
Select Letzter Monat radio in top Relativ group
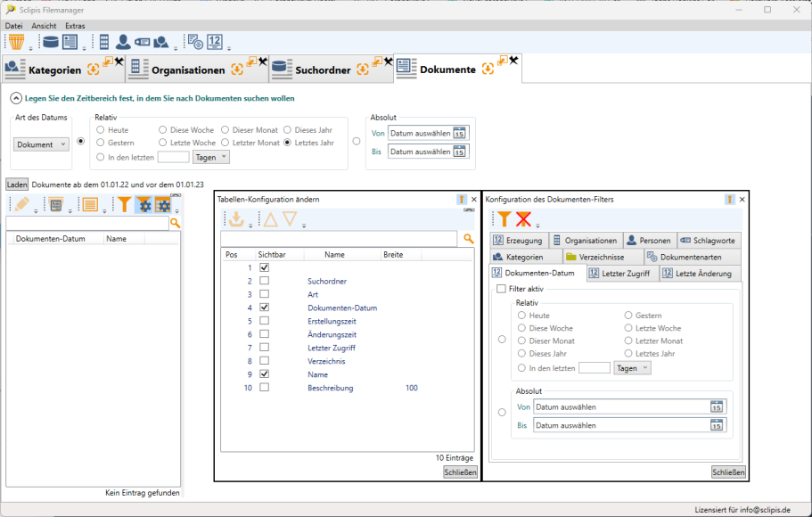pyautogui.click(x=225, y=143)
